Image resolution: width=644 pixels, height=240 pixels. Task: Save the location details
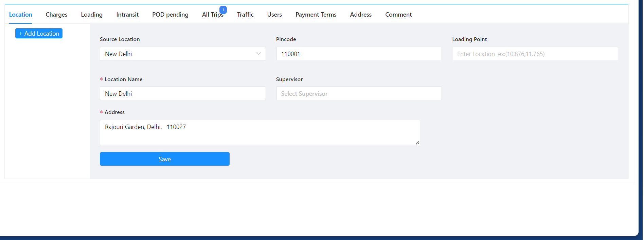(165, 159)
